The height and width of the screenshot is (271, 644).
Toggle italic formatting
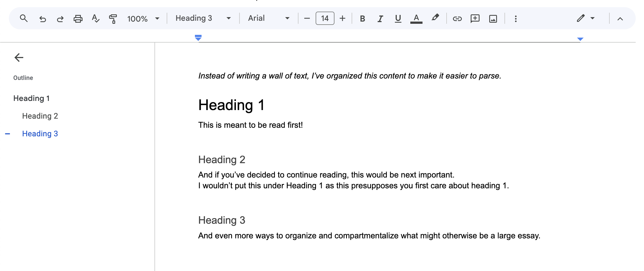[x=380, y=19]
